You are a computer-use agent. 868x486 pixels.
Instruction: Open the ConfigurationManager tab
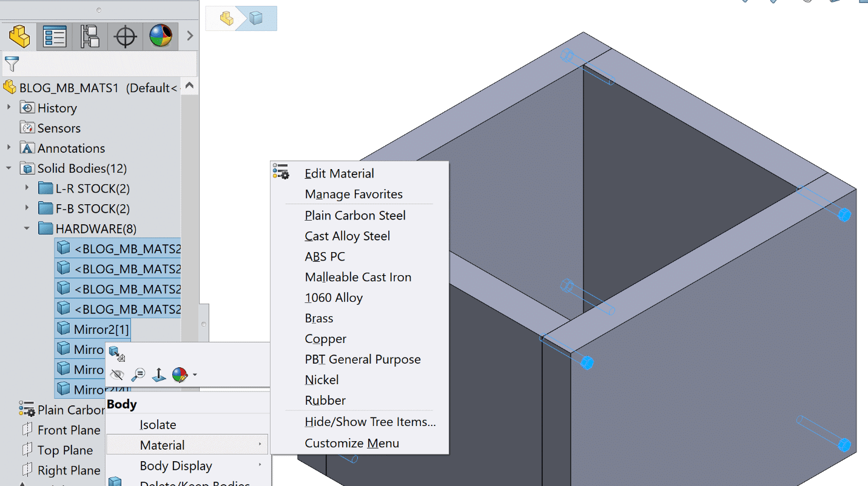tap(90, 36)
